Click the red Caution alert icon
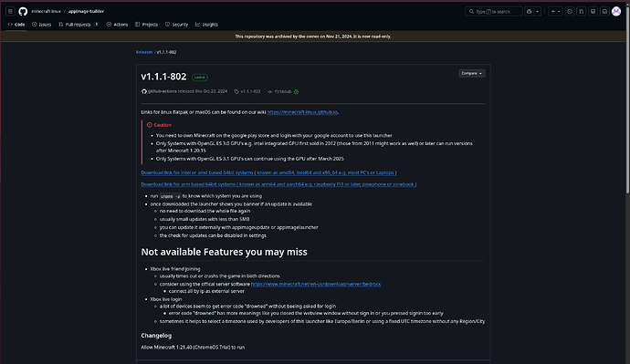Viewport: 630px width, 364px height. [150, 125]
